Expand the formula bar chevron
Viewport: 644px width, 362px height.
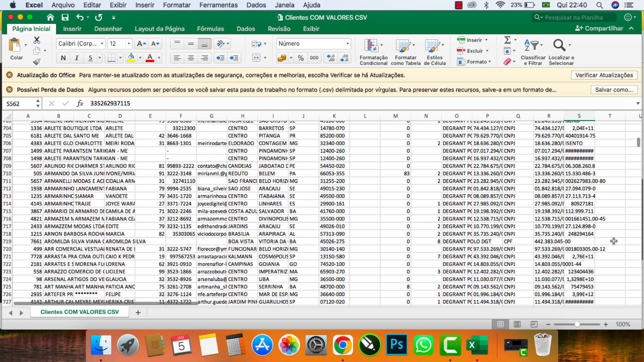(x=638, y=103)
